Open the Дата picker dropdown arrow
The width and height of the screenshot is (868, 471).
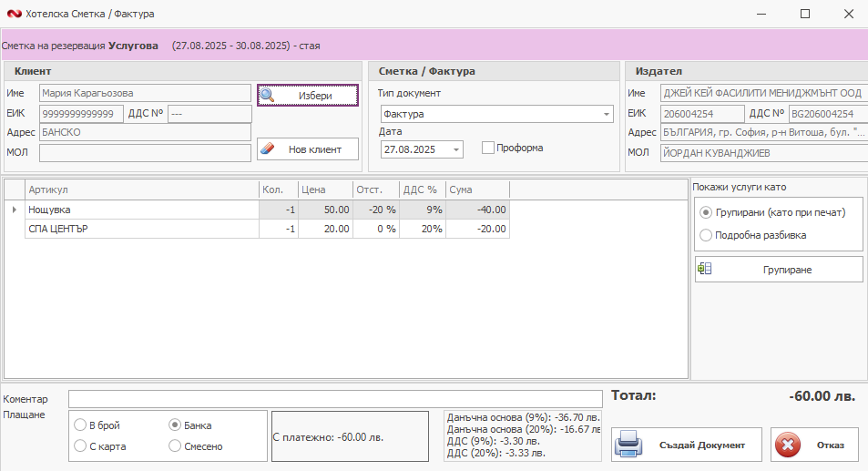tap(455, 149)
